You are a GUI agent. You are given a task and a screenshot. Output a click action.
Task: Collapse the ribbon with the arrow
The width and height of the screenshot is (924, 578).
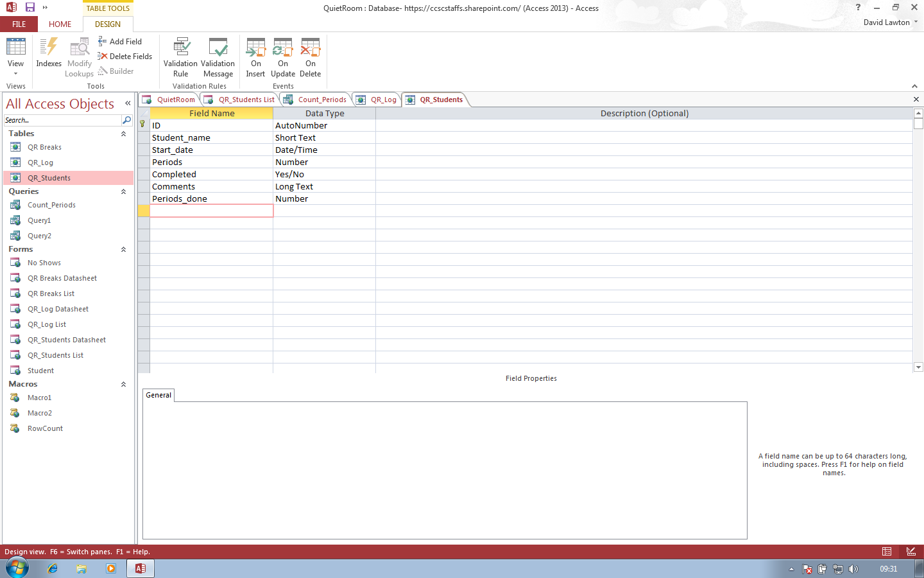click(914, 86)
